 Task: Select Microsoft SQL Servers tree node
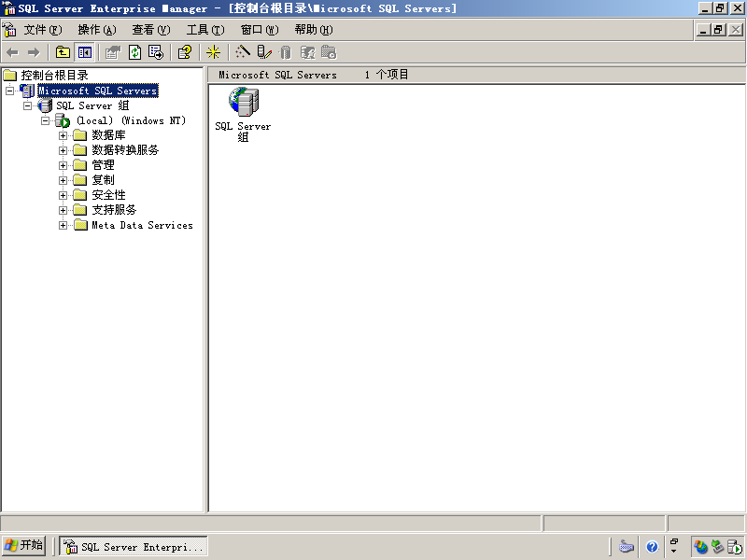tap(98, 91)
